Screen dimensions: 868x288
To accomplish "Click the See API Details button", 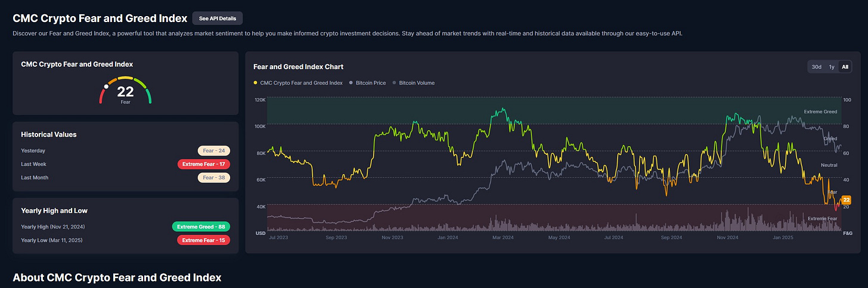I will click(x=218, y=18).
